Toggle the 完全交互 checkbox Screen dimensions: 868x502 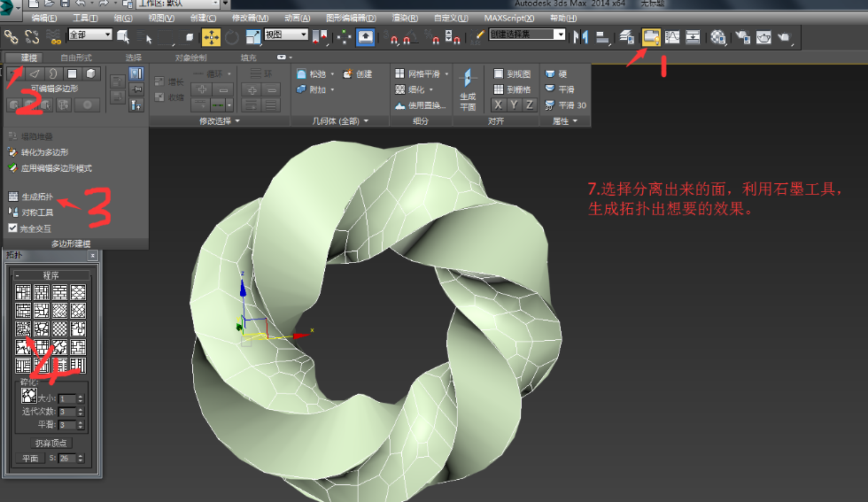(x=12, y=228)
